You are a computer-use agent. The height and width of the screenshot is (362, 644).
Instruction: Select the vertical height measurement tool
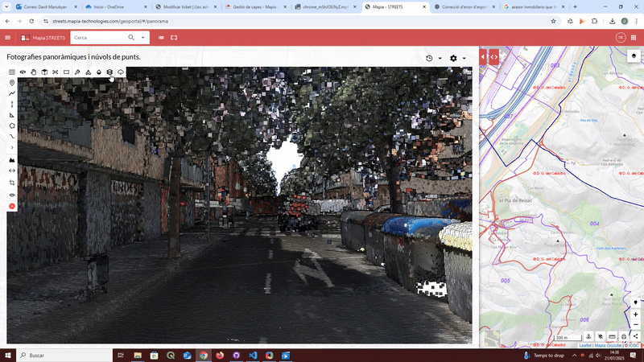12,105
